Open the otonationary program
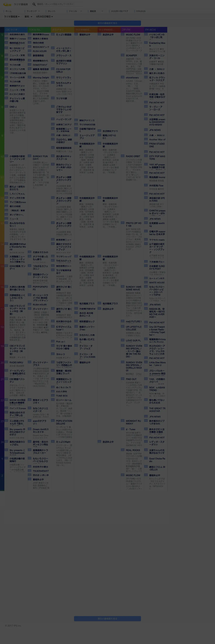This screenshot has width=215, height=644. 132,78
